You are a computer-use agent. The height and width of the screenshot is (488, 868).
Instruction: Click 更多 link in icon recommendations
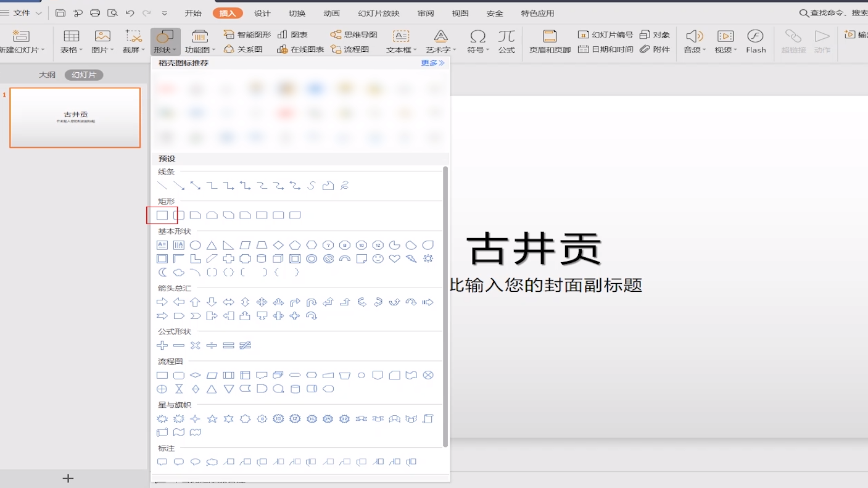432,63
